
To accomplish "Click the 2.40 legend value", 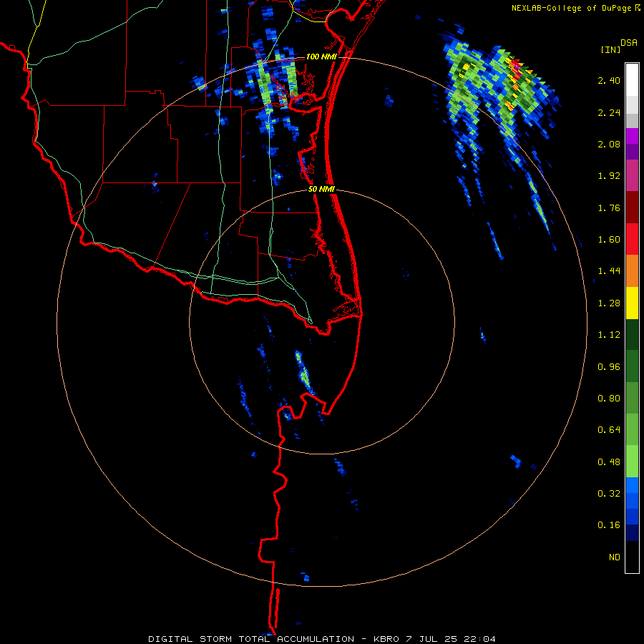I will click(x=609, y=80).
